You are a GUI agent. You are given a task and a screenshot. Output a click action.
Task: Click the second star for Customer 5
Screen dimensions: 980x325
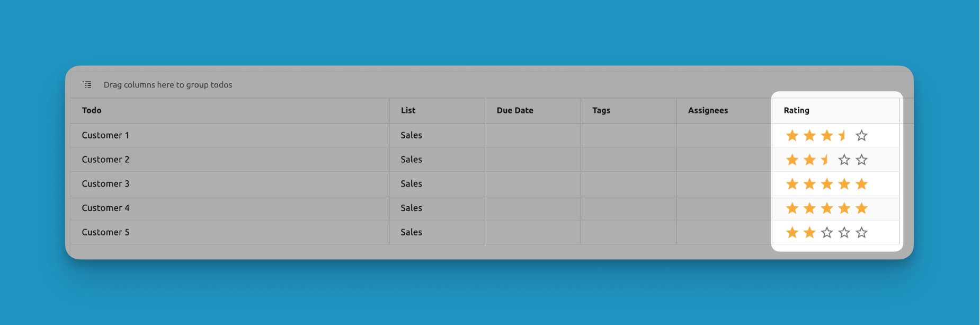[809, 232]
